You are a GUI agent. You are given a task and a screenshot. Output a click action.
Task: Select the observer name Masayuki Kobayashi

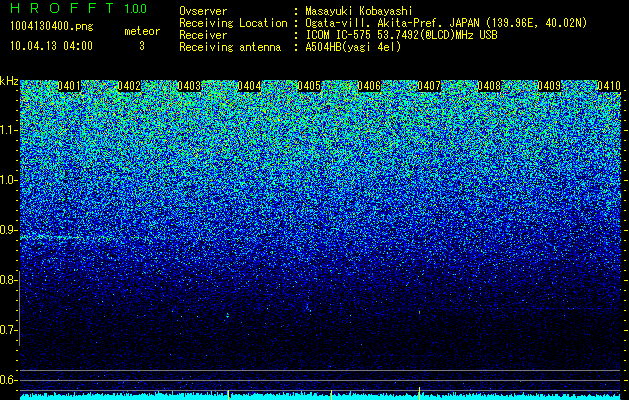(x=358, y=11)
